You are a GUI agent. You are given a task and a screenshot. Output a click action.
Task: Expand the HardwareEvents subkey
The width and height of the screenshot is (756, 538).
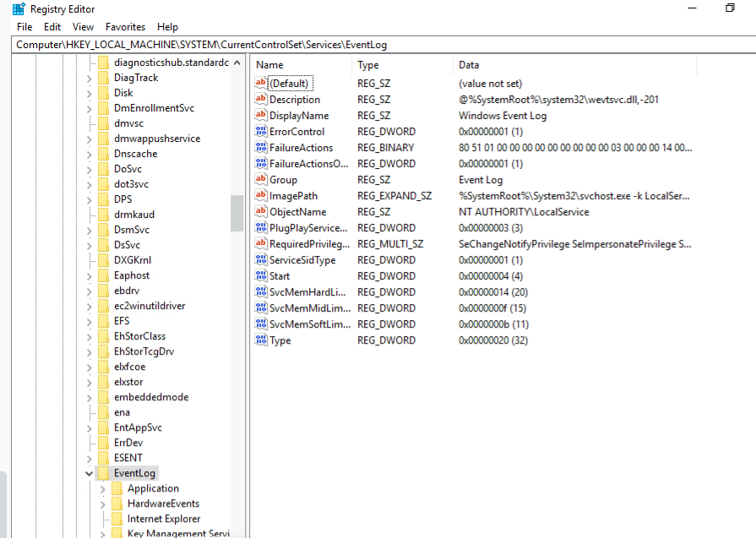pyautogui.click(x=103, y=504)
